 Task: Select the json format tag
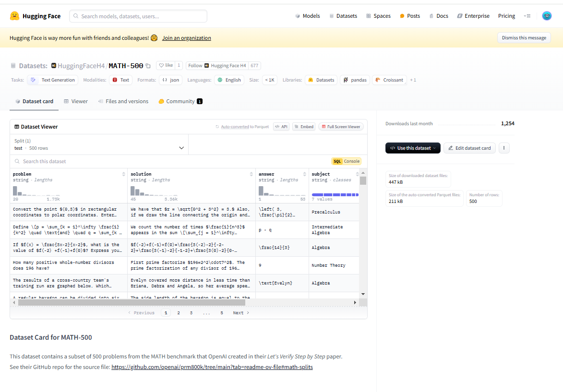pos(170,80)
